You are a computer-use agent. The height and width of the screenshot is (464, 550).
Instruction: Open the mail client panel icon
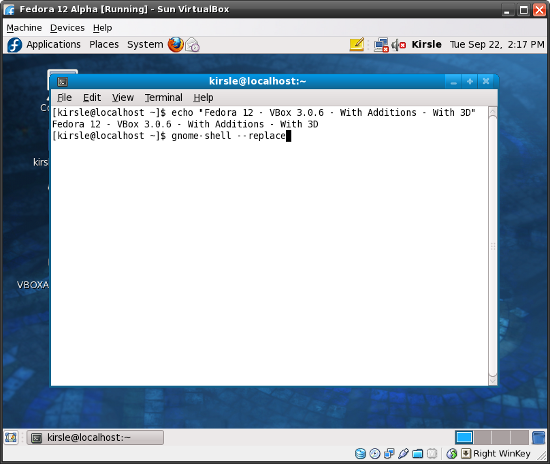[193, 45]
